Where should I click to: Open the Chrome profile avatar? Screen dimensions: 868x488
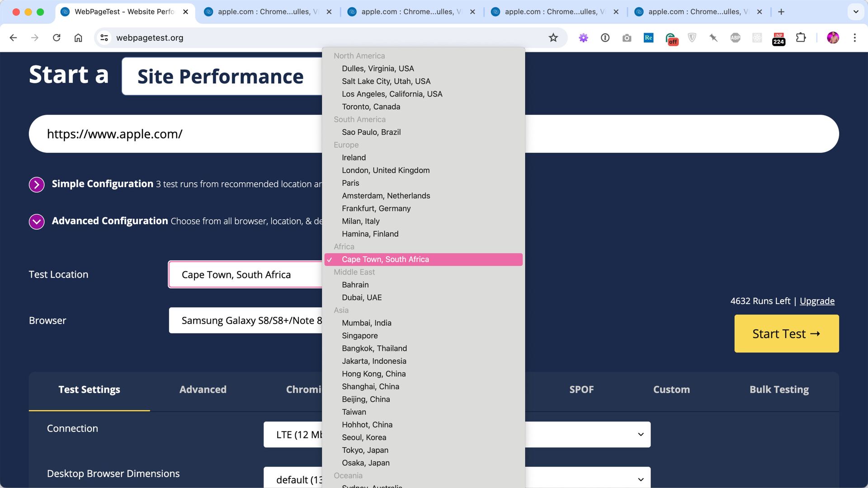(833, 38)
